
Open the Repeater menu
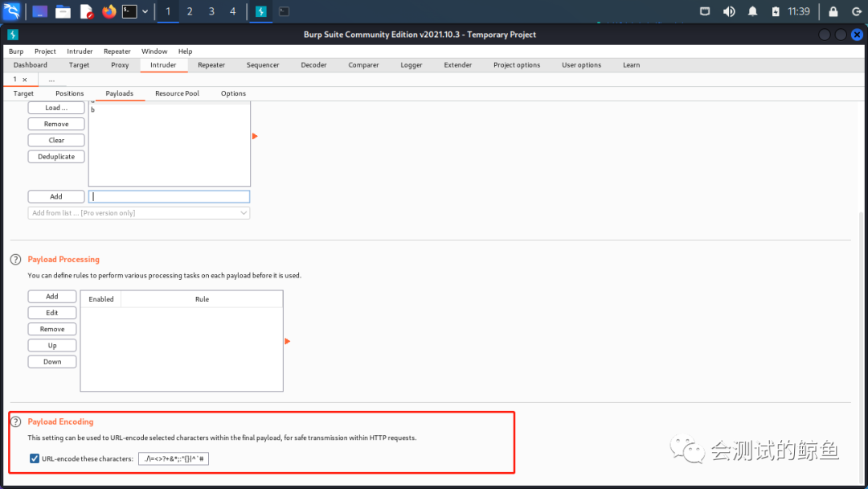(117, 51)
